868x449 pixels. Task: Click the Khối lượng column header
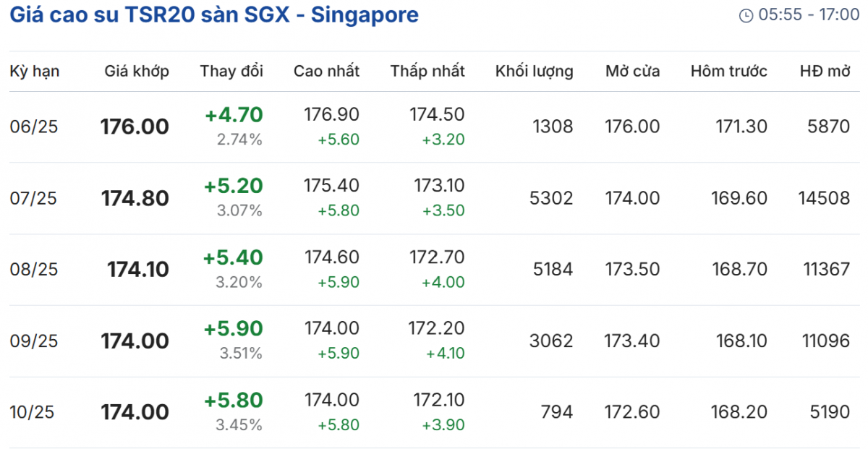(x=534, y=71)
